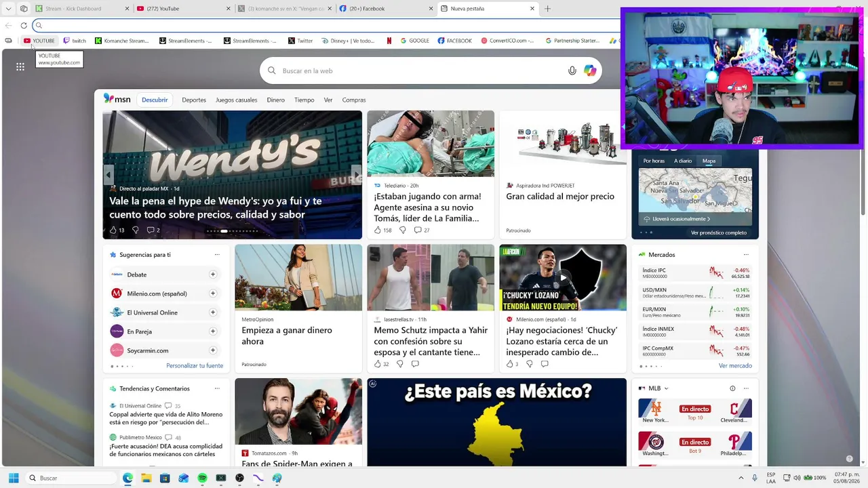Click Personalizar tu fuente link
The image size is (868, 488).
coord(195,366)
